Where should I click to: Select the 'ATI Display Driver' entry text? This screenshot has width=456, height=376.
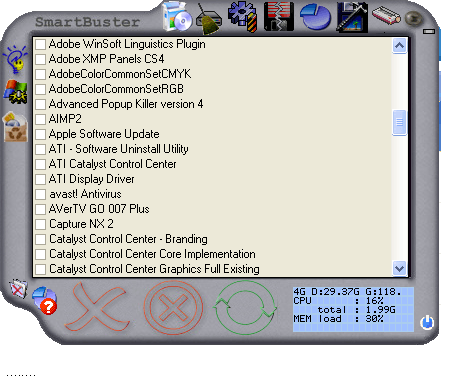click(x=92, y=179)
